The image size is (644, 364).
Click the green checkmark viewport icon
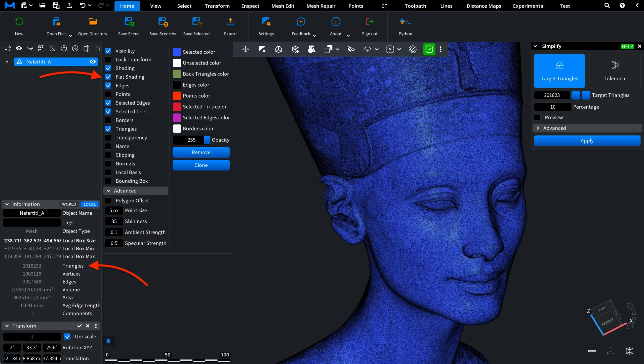(429, 49)
